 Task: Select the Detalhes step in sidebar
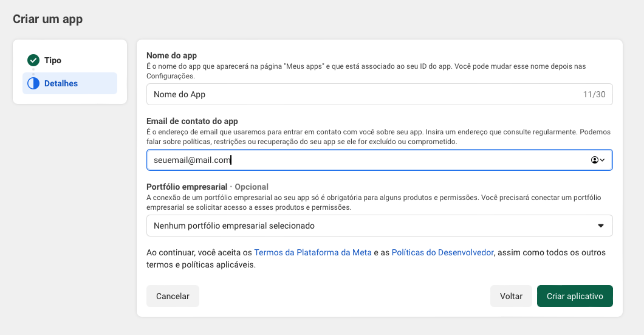click(x=70, y=83)
